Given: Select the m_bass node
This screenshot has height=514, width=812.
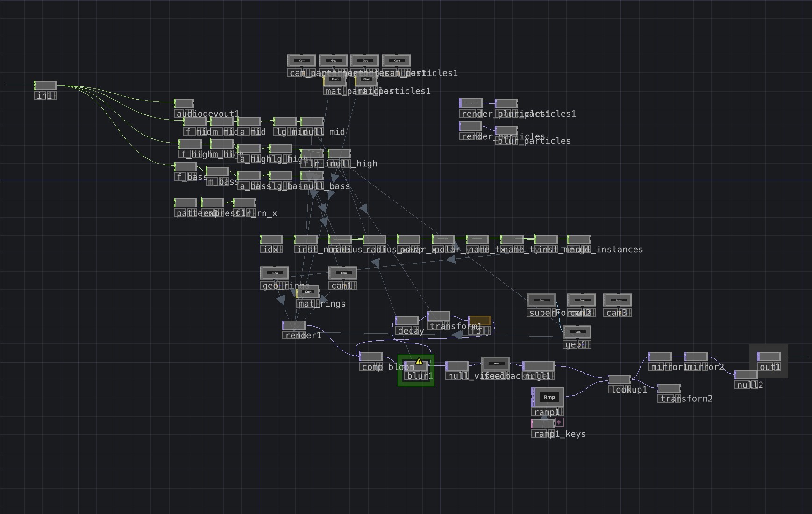Looking at the screenshot, I should tap(217, 171).
